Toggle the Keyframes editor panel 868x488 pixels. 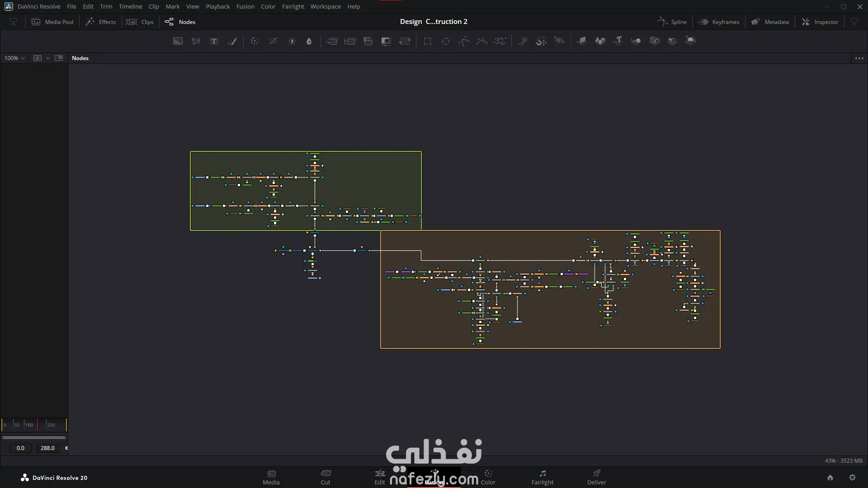click(719, 22)
